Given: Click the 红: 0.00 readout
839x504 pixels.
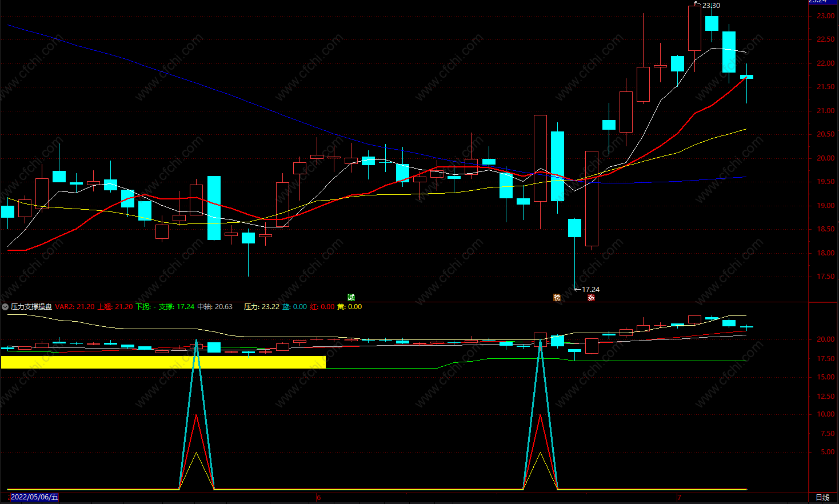Looking at the screenshot, I should click(322, 307).
